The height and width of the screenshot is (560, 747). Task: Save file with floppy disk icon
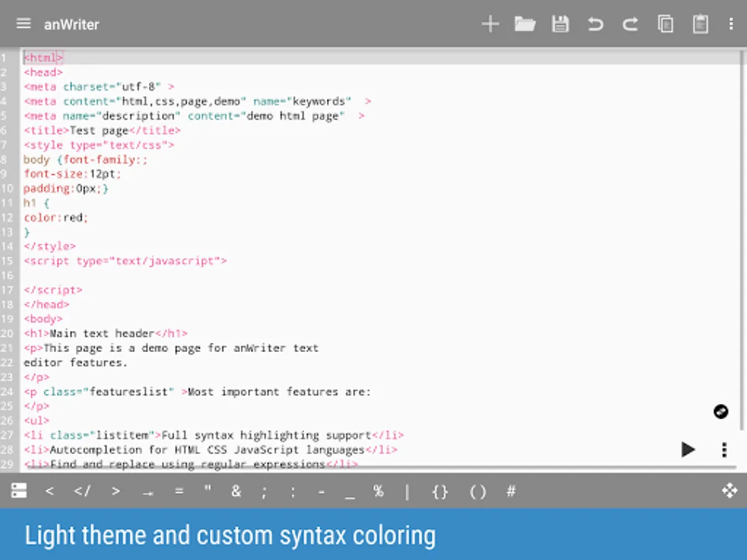[560, 24]
